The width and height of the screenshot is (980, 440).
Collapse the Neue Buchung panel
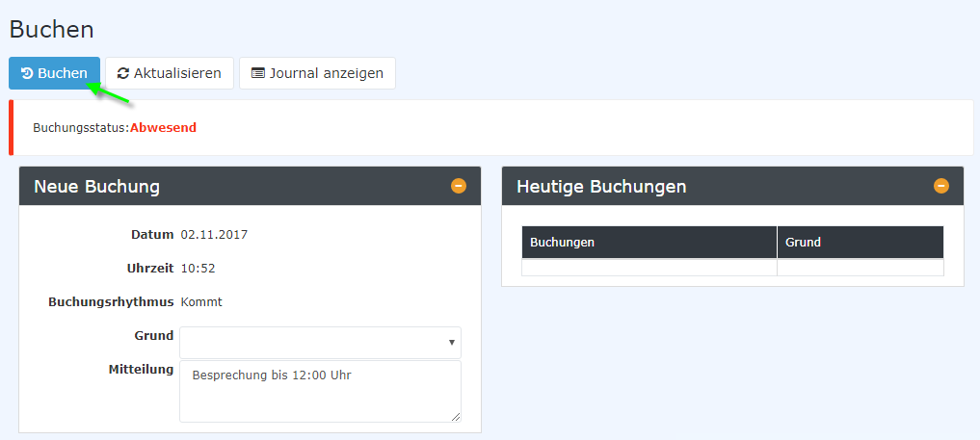coord(459,186)
